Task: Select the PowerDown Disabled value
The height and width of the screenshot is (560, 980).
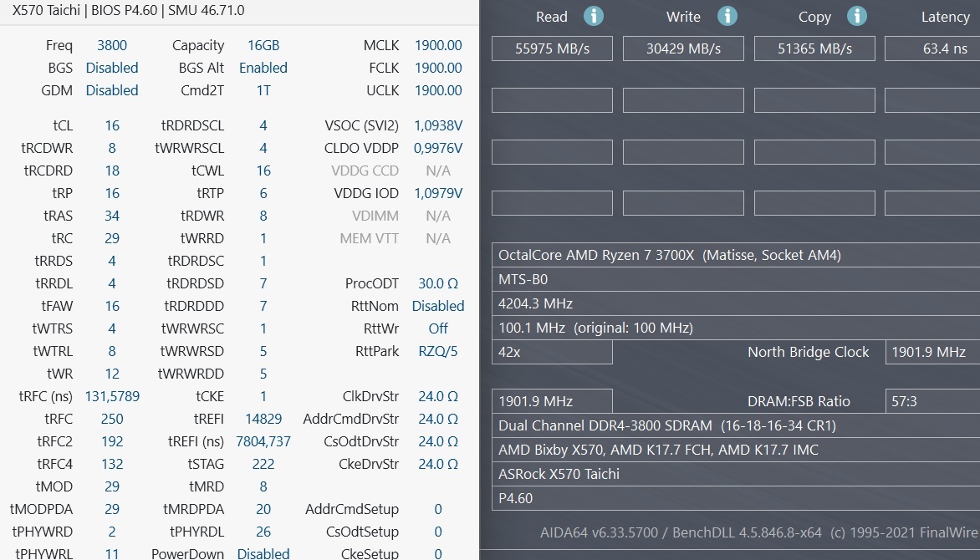Action: [x=263, y=553]
